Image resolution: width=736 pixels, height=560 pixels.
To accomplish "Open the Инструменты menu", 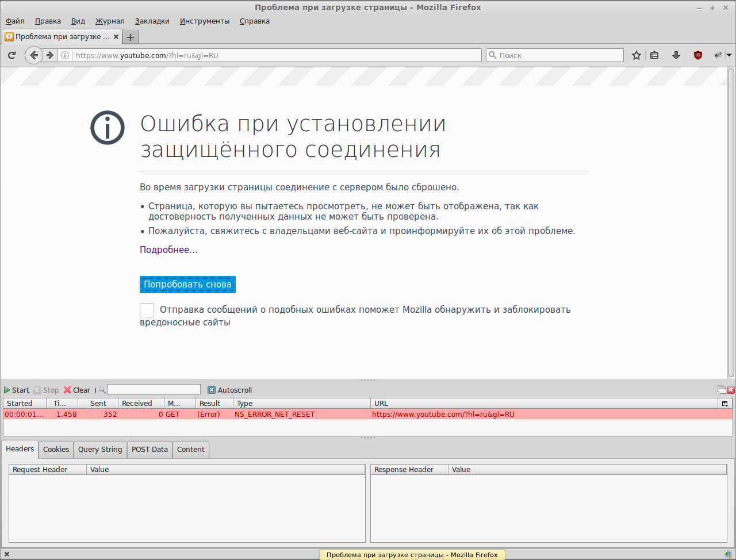I will pos(204,21).
